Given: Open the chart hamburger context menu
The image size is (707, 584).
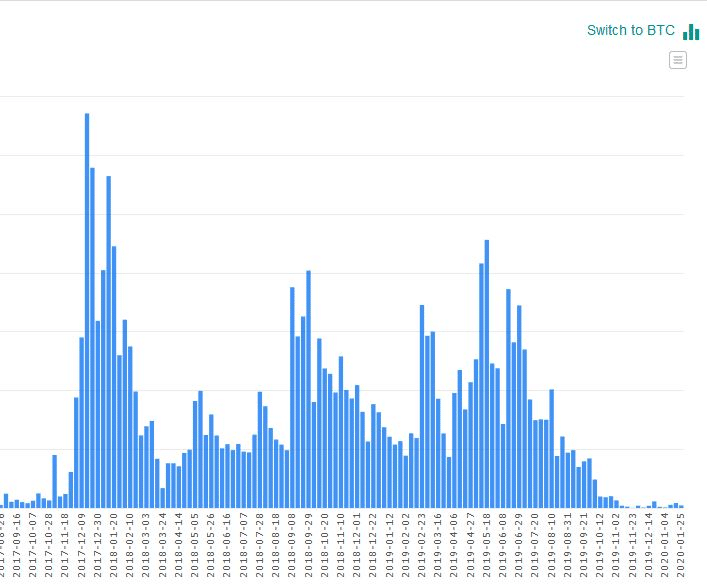Looking at the screenshot, I should (x=678, y=60).
